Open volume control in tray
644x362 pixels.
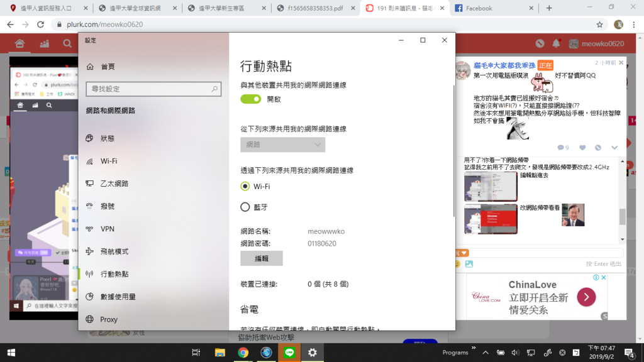pyautogui.click(x=515, y=353)
